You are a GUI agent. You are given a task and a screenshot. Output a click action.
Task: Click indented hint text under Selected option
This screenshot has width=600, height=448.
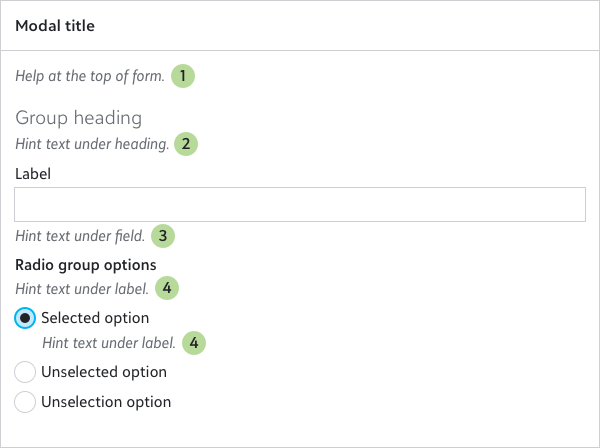[108, 342]
